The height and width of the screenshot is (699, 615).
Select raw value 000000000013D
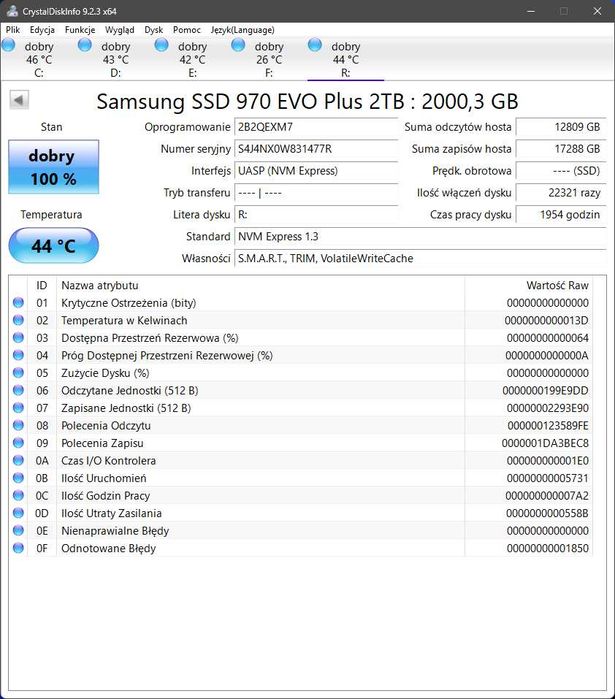[x=546, y=321]
